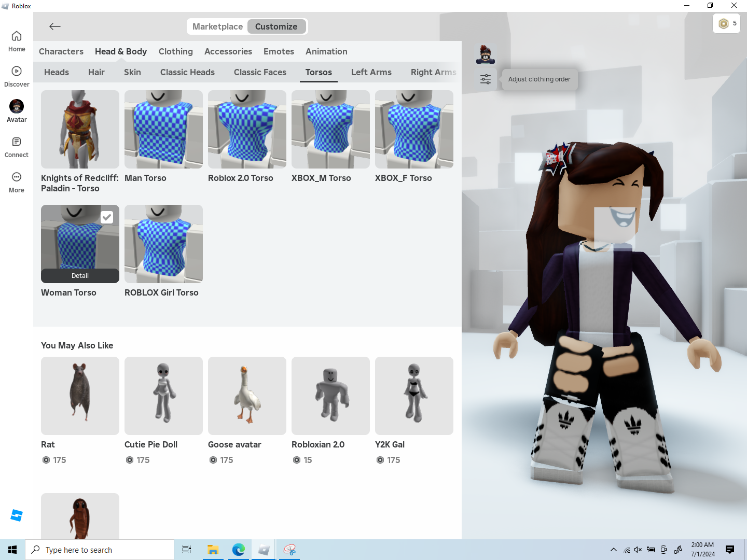The width and height of the screenshot is (747, 560).
Task: Click the Roblox taskbar icon
Action: click(x=264, y=550)
